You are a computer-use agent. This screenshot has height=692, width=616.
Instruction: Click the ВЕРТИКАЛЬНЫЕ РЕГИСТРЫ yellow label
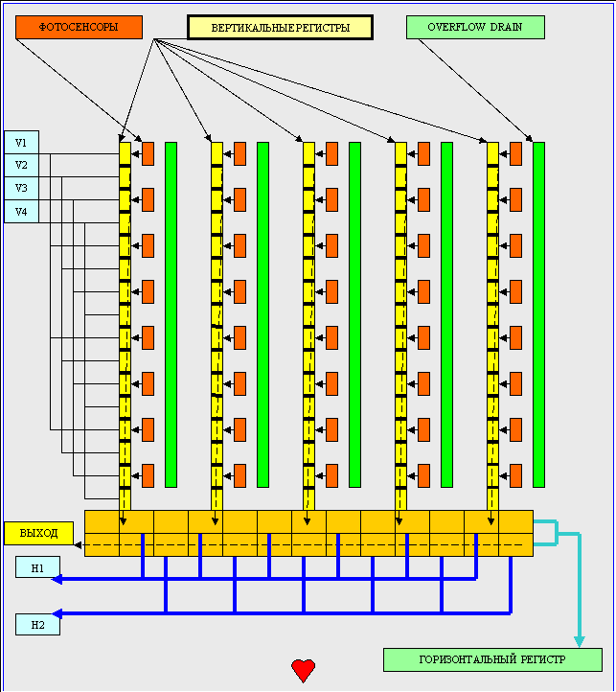[x=280, y=27]
